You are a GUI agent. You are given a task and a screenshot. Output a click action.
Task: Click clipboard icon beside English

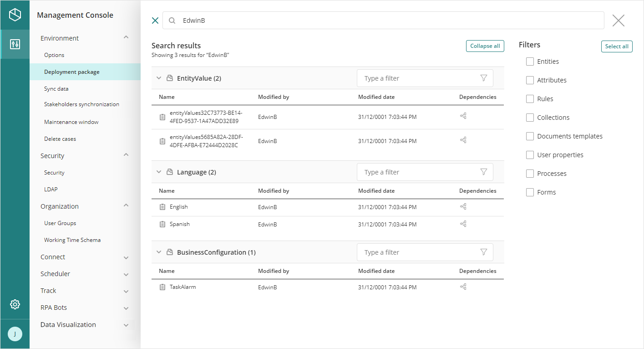pos(162,207)
